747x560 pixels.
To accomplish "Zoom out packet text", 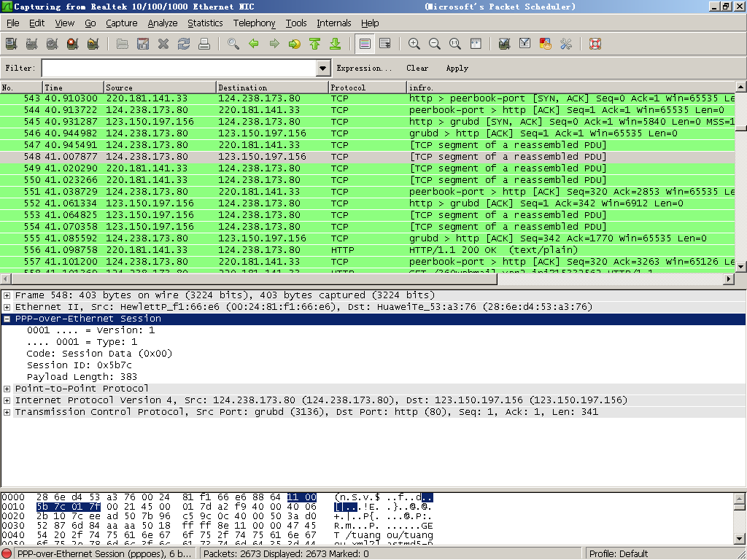I will tap(435, 44).
